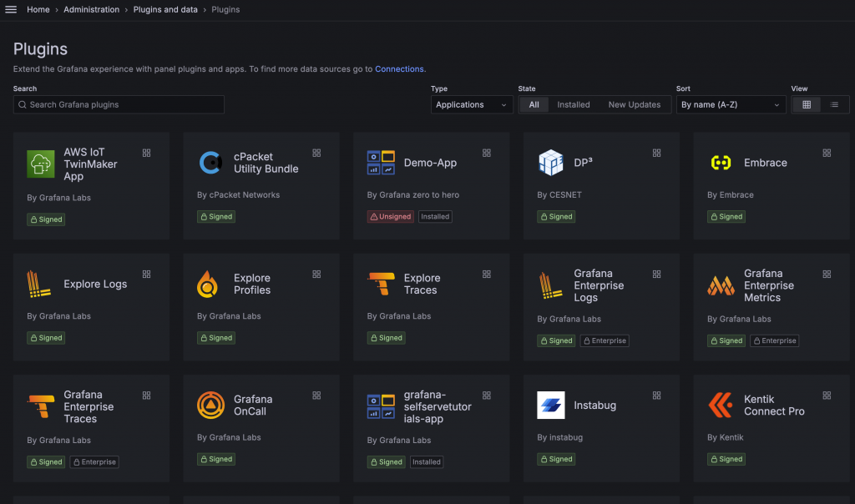This screenshot has height=504, width=855.
Task: Select the All state filter
Action: click(x=534, y=104)
